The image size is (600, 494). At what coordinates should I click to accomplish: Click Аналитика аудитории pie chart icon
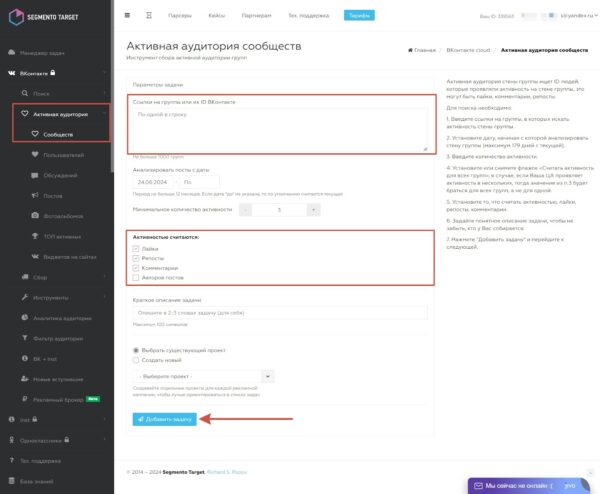coord(25,318)
